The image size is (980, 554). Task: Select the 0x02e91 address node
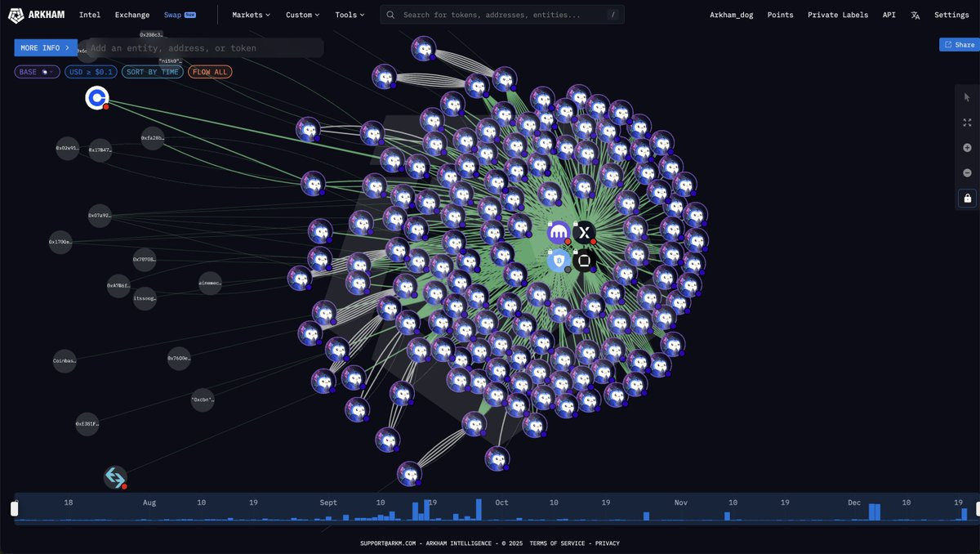[x=67, y=149]
